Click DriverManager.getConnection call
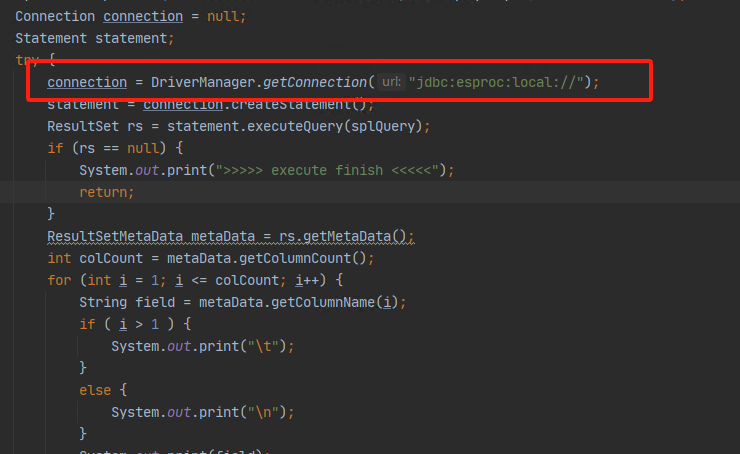Viewport: 740px width, 454px height. point(259,83)
